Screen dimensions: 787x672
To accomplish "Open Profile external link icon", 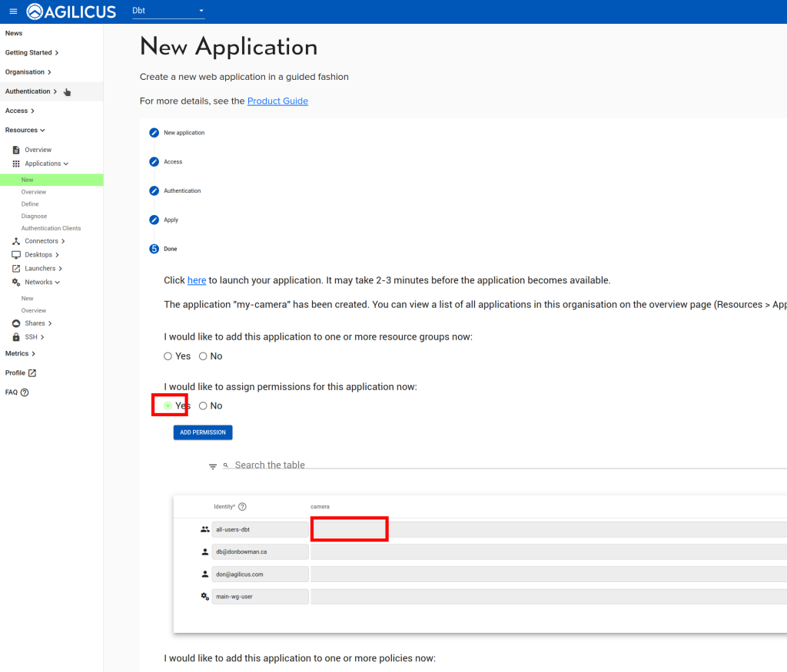I will click(32, 373).
